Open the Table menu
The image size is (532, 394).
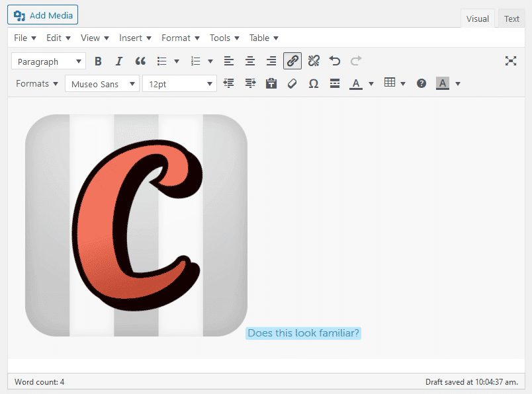264,38
